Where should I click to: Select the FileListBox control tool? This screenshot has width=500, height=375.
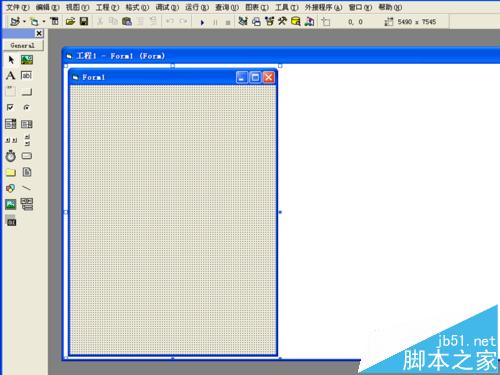(27, 172)
